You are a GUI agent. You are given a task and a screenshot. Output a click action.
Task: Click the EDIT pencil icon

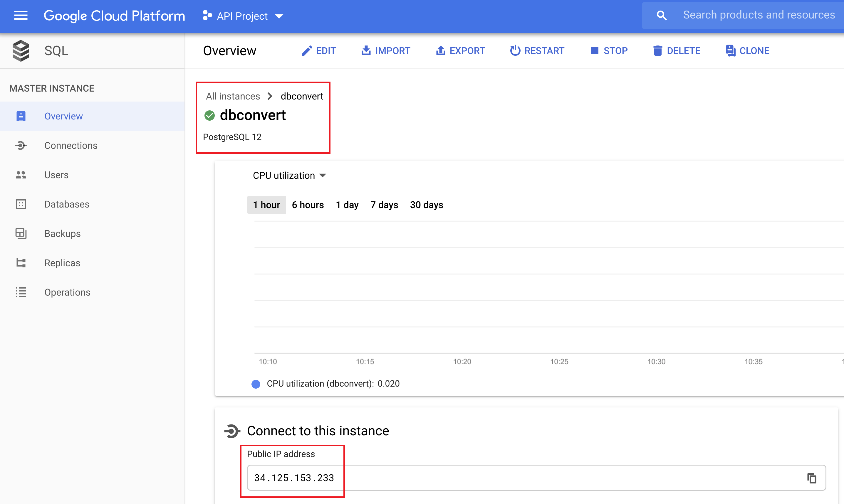click(x=307, y=51)
